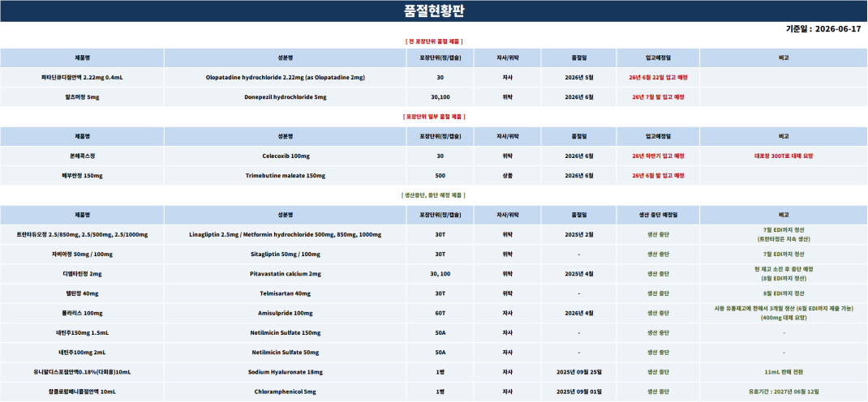Click the red '포장단위 일부 품절 제품' section heading
Screen dimensions: 868x402
click(x=434, y=117)
